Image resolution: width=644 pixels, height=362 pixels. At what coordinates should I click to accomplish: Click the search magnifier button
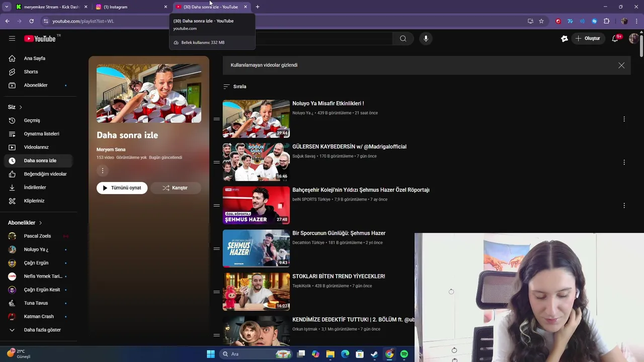[x=403, y=39]
